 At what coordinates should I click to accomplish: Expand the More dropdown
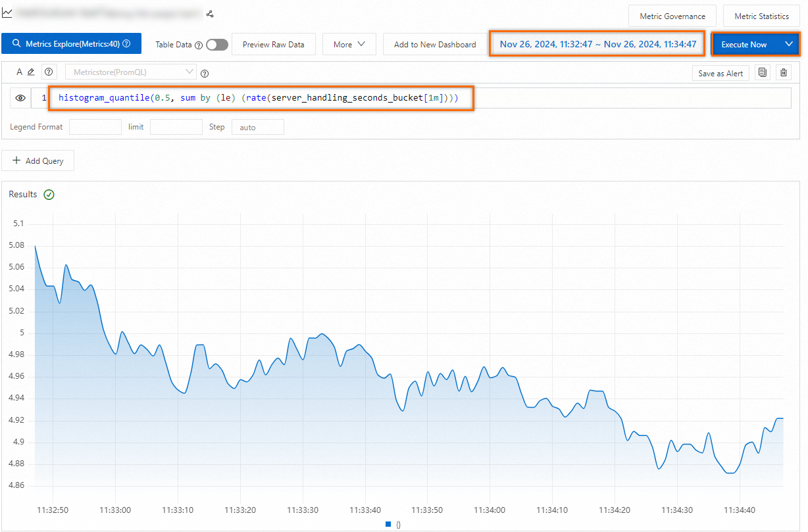point(349,45)
